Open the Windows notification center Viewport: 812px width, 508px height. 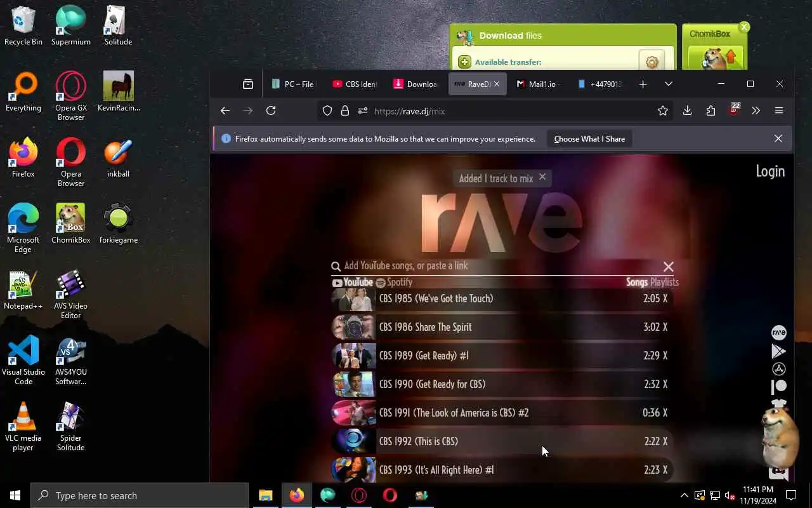tap(791, 495)
